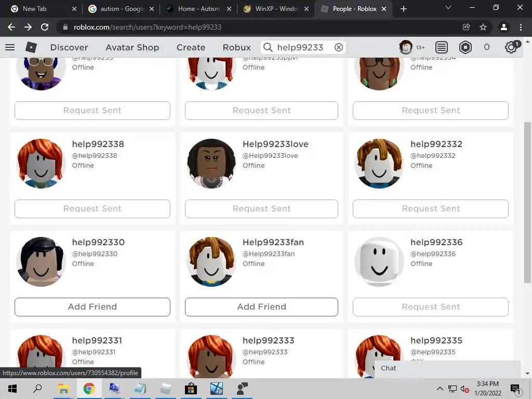This screenshot has width=532, height=399.
Task: Open the user avatar profile icon
Action: [405, 47]
